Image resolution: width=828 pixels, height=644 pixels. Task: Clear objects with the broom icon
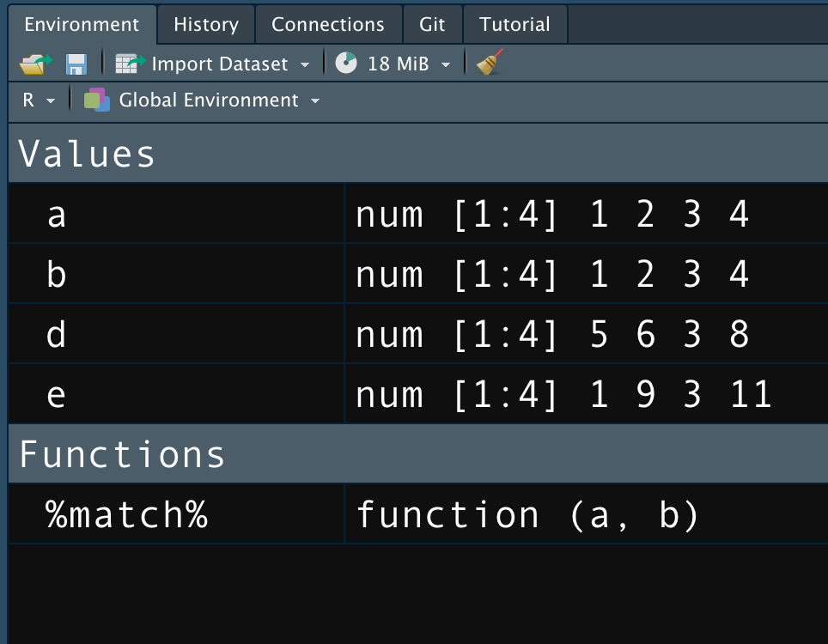click(490, 63)
